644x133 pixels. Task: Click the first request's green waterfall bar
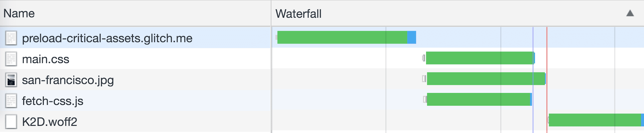(342, 37)
